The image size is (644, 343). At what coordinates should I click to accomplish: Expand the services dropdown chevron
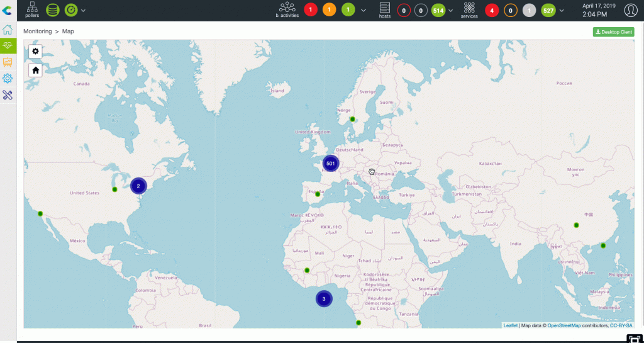(x=562, y=10)
